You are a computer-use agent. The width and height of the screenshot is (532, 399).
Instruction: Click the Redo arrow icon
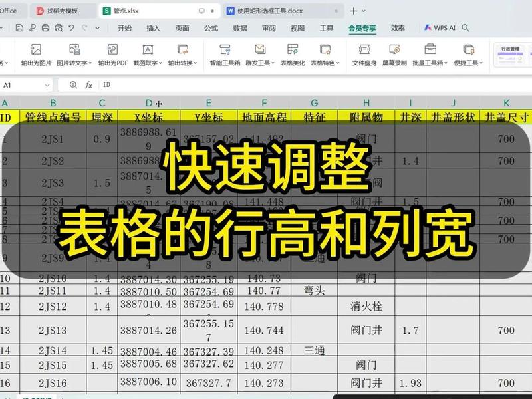coord(85,28)
